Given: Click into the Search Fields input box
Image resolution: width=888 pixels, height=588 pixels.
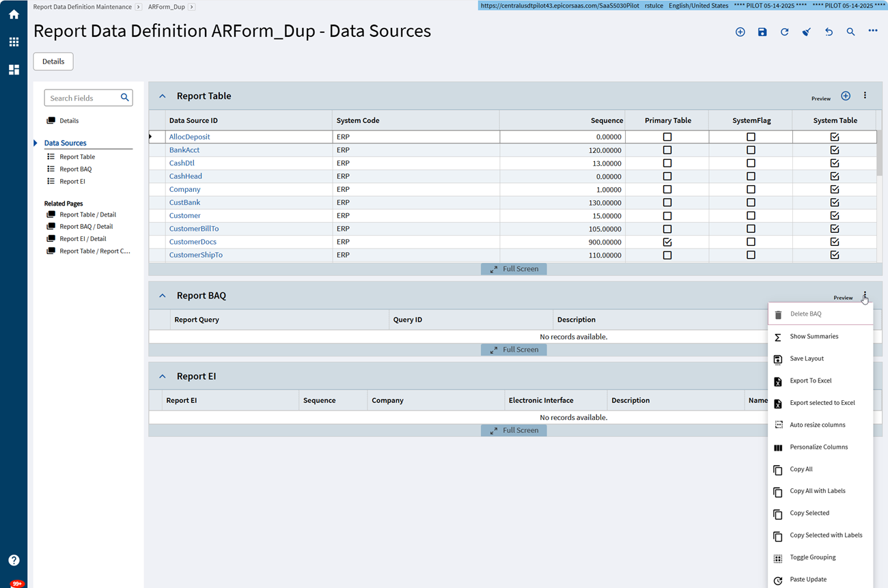Looking at the screenshot, I should click(x=82, y=98).
